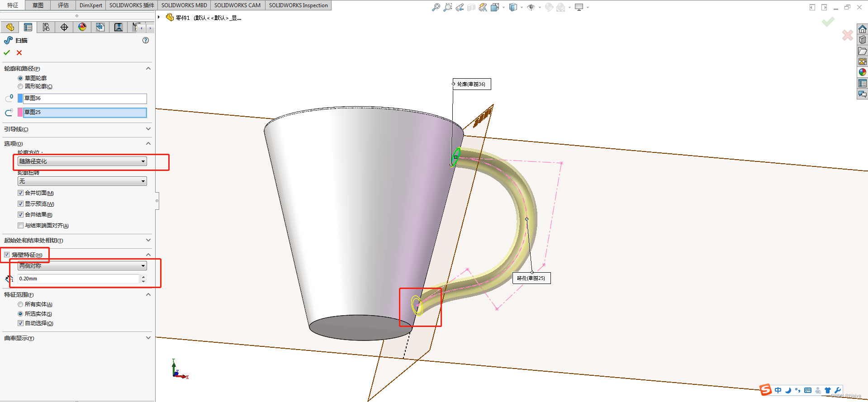868x402 pixels.
Task: Switch to DimXpert ribbon tab
Action: [x=91, y=5]
